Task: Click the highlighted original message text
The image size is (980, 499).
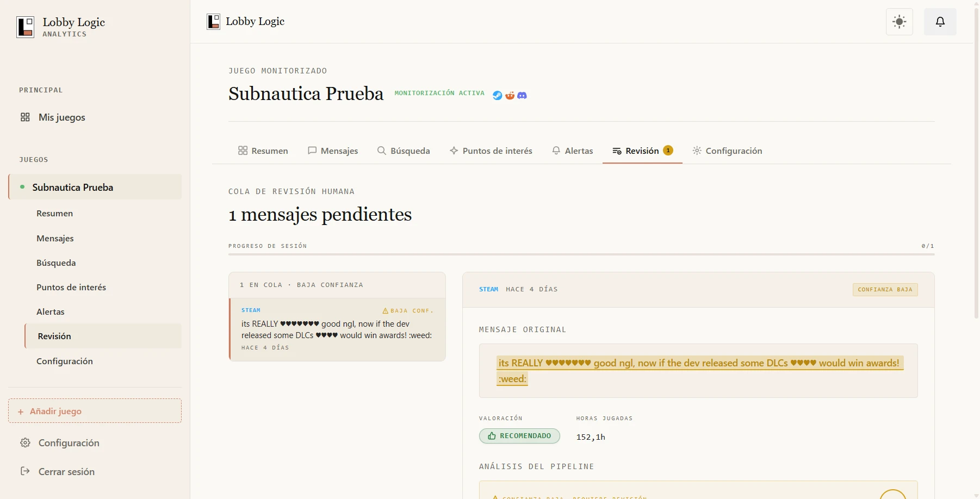Action: (699, 371)
